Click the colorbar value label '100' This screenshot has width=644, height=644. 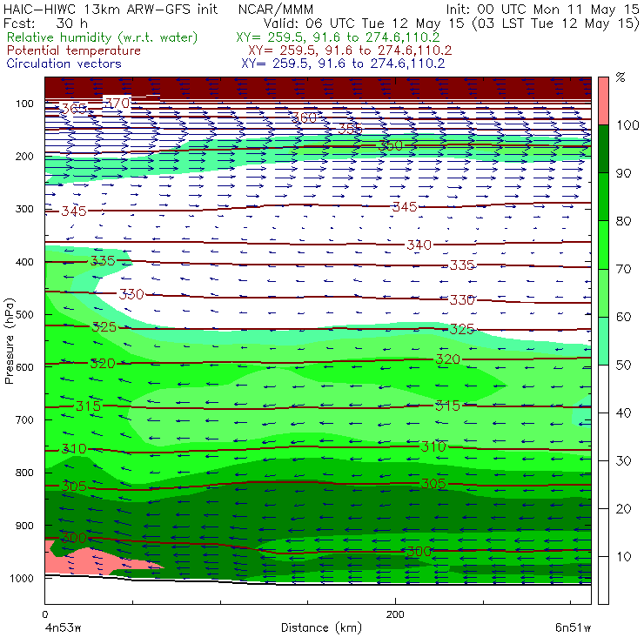(x=627, y=124)
